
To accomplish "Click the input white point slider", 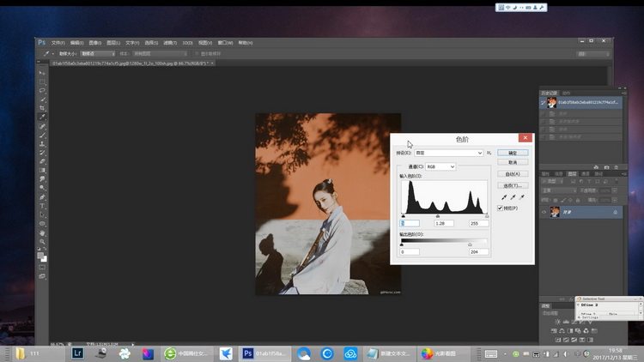I will [x=487, y=215].
